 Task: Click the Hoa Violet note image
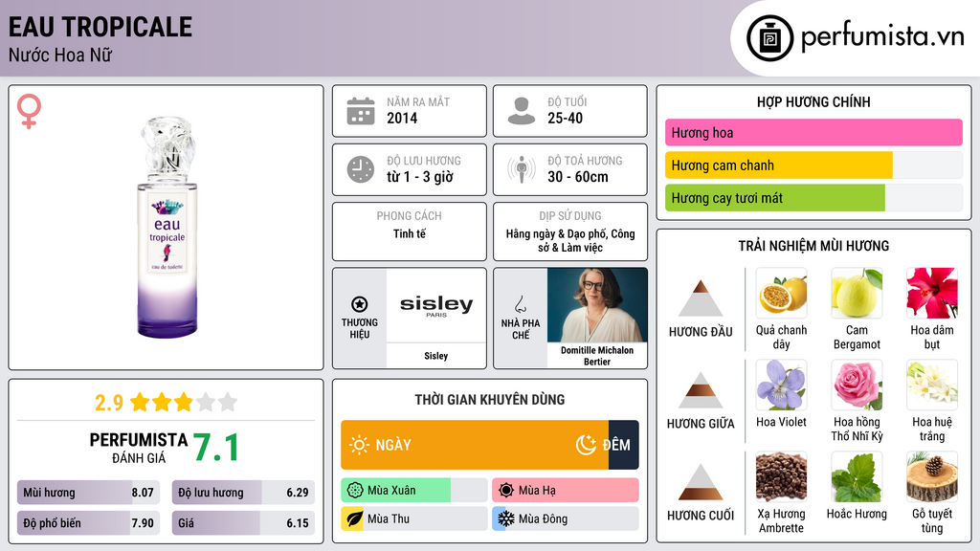[781, 385]
